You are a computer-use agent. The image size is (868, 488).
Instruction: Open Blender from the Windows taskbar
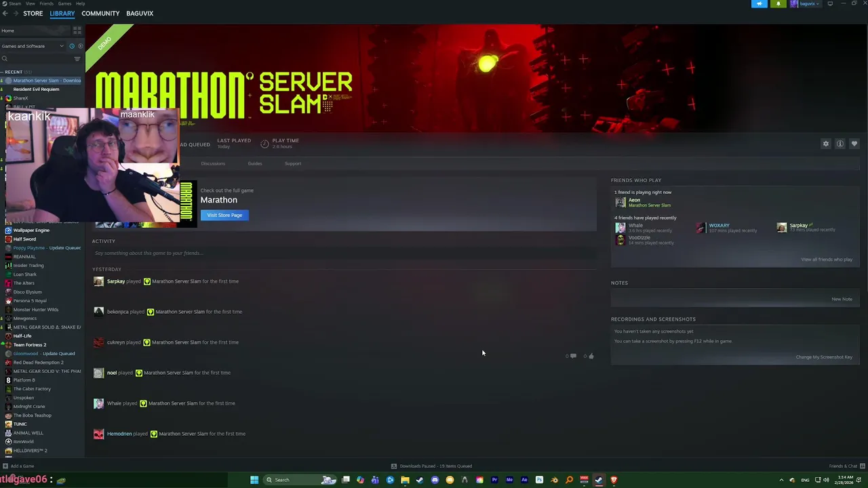pos(554,480)
